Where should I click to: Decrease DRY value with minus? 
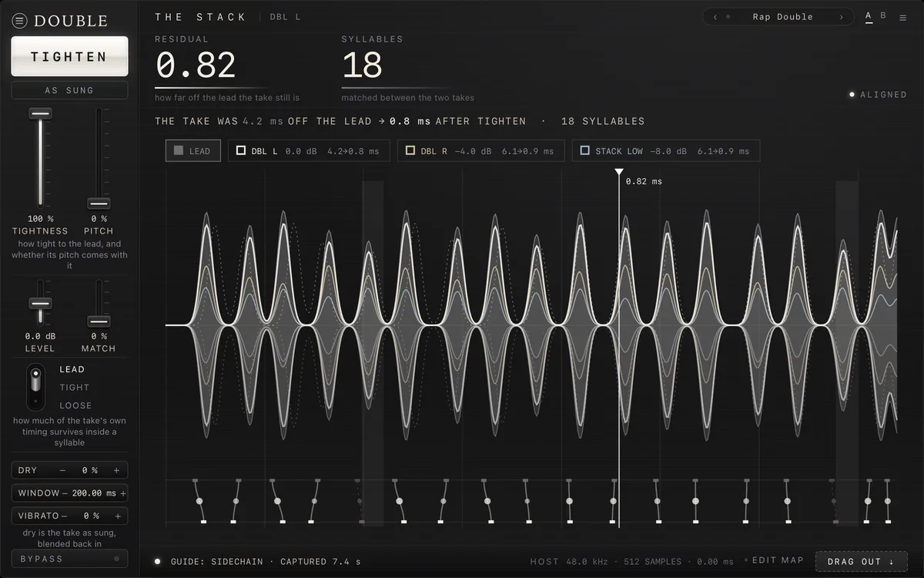pos(64,470)
